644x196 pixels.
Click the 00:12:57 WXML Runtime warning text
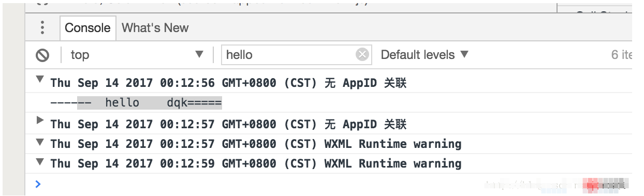[x=256, y=144]
